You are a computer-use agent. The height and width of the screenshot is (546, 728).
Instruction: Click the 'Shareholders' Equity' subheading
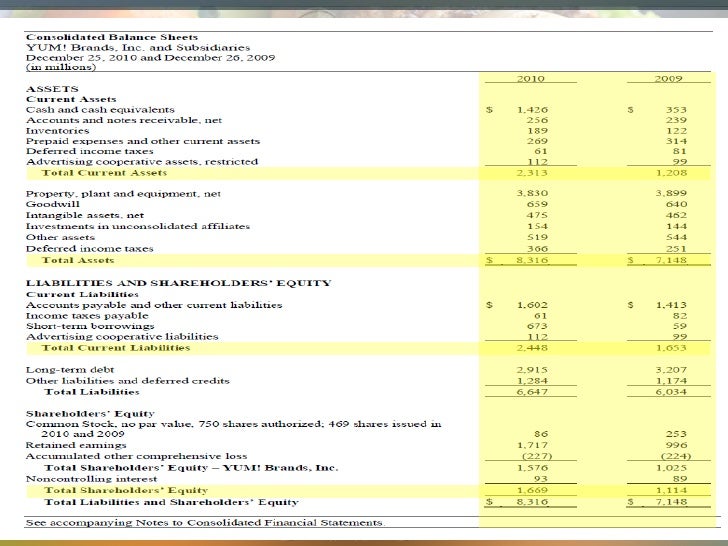coord(90,414)
